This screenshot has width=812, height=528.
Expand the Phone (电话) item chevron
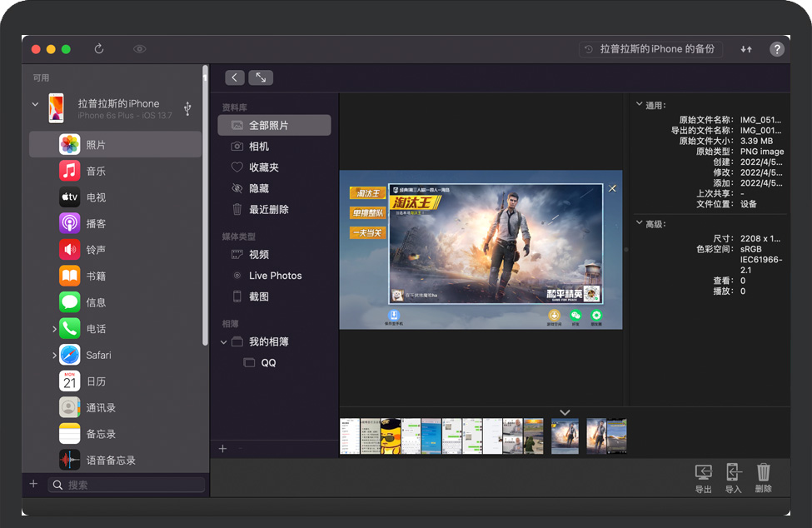(x=54, y=329)
